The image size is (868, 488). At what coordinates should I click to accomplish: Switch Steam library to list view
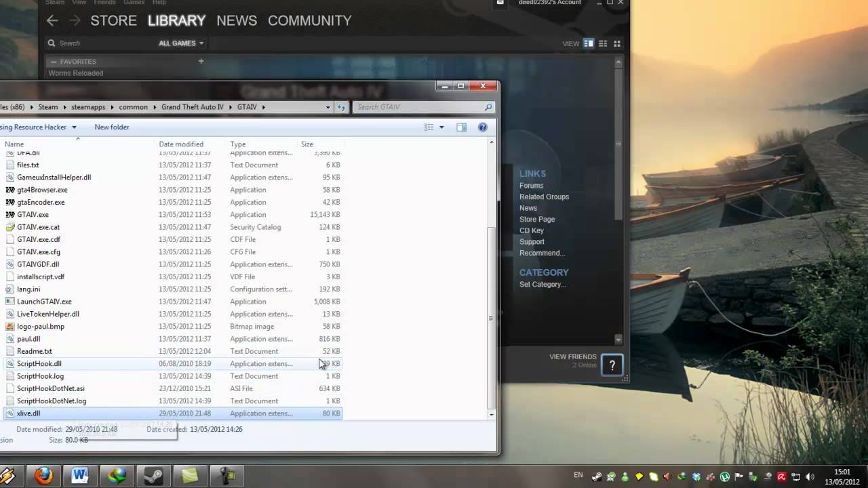tap(603, 43)
